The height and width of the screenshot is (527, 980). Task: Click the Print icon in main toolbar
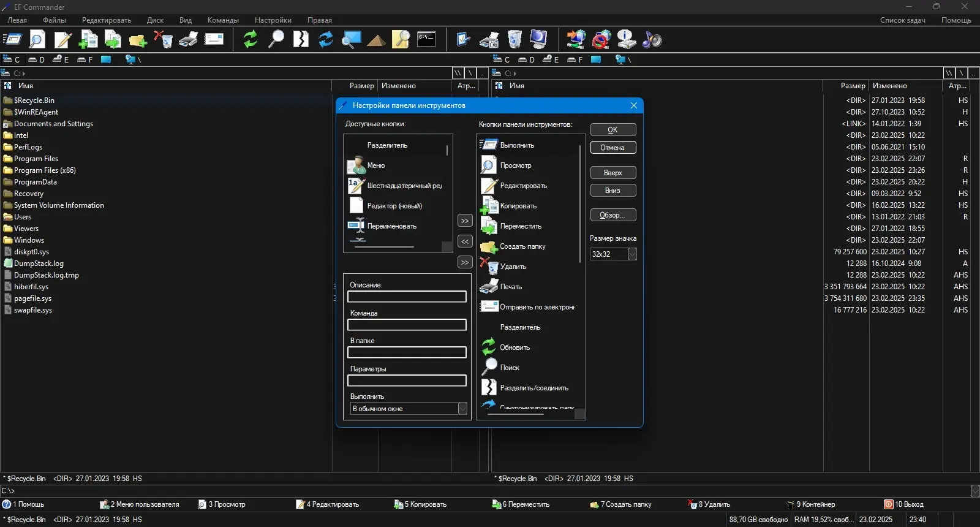click(188, 39)
